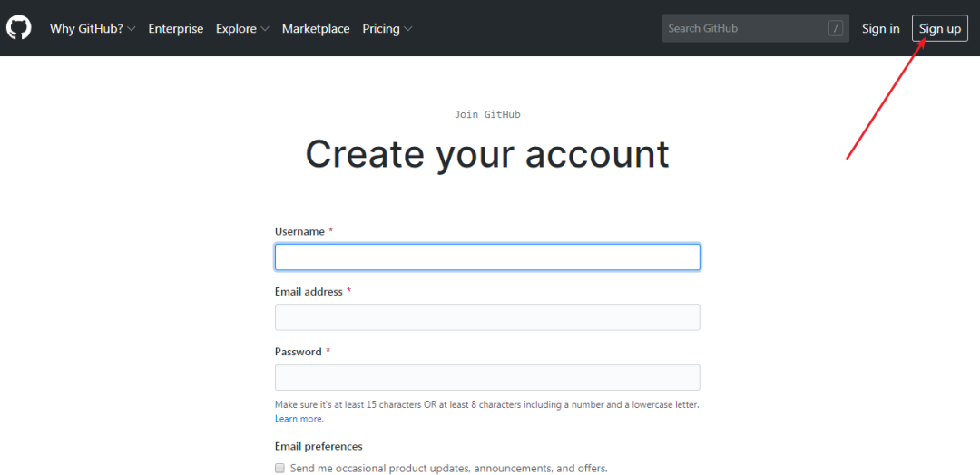Click the Create your account heading
This screenshot has height=475, width=980.
pos(487,153)
